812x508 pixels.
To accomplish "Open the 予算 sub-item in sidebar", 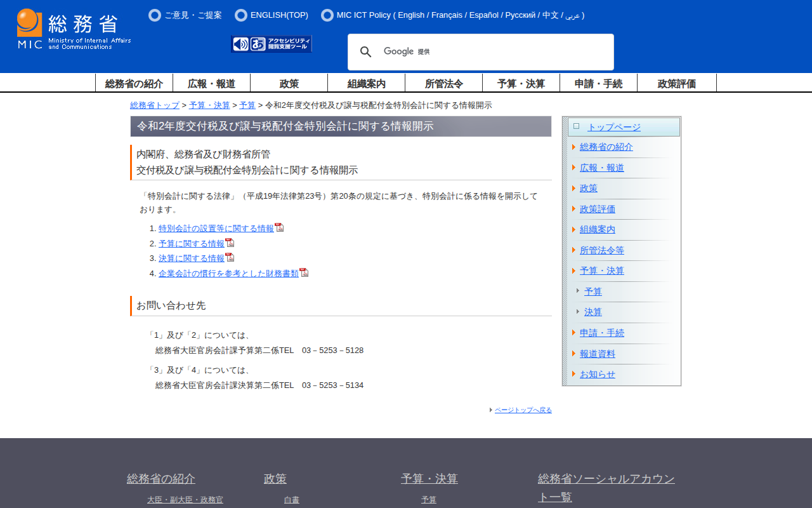I will tap(593, 291).
